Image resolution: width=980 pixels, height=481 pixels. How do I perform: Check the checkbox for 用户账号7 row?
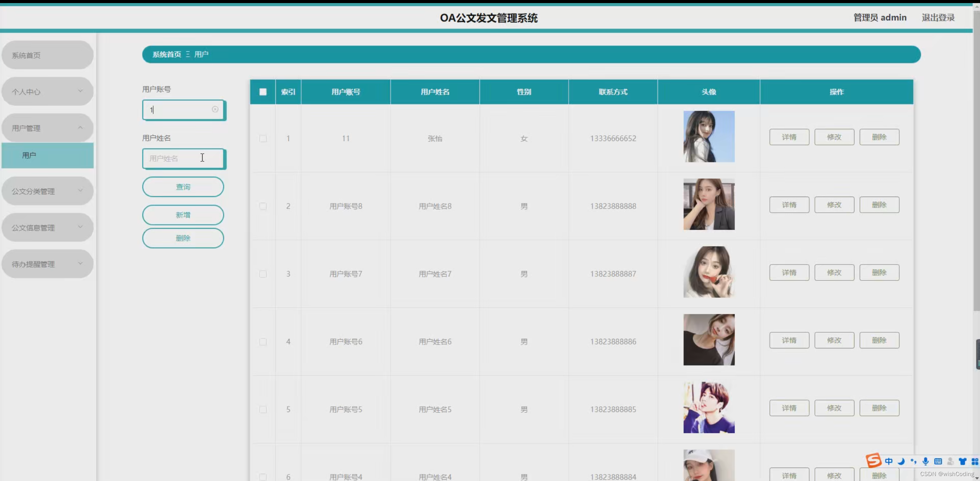263,274
